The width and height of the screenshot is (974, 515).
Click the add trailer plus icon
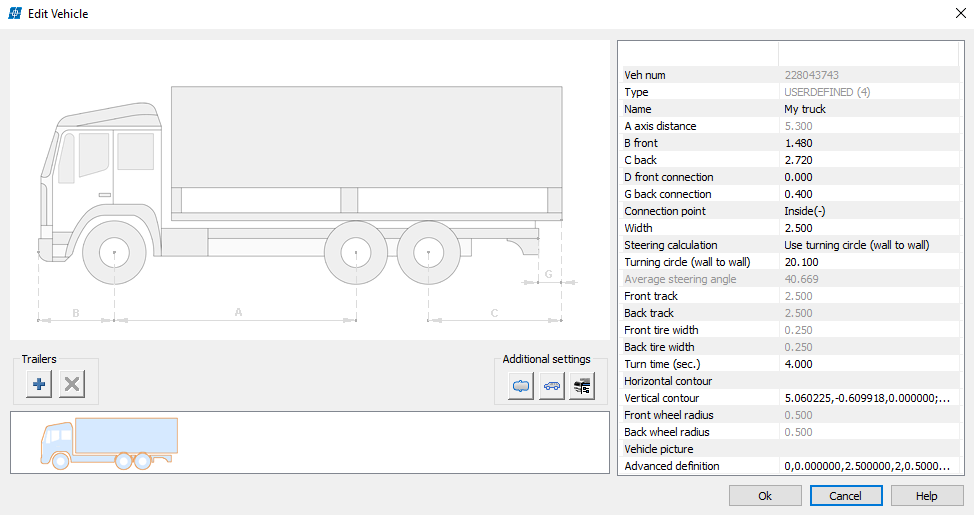(39, 384)
